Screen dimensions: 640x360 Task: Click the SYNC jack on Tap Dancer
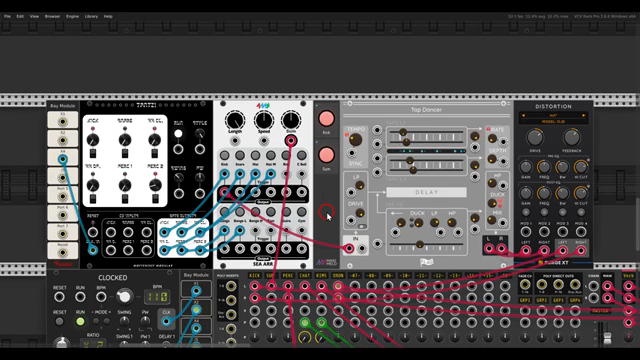pos(351,153)
